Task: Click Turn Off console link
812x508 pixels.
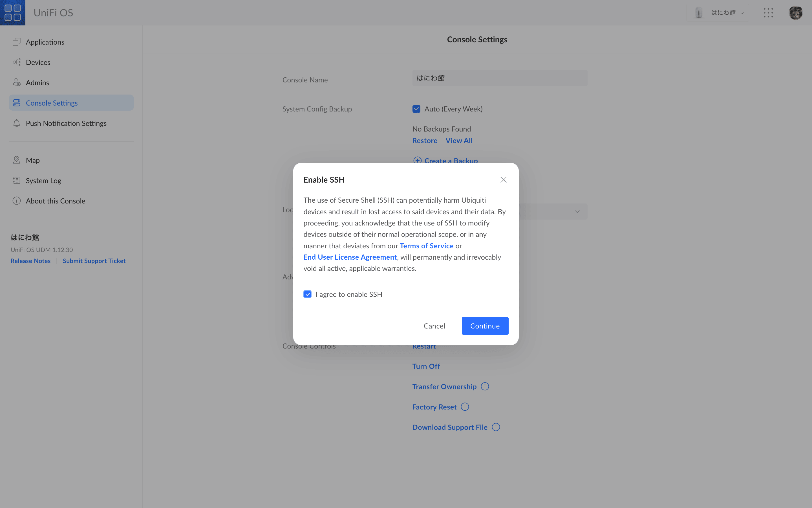Action: click(x=426, y=366)
